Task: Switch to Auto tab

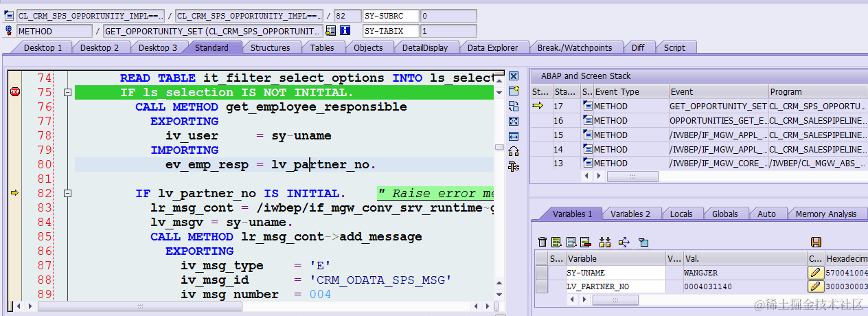Action: [766, 214]
